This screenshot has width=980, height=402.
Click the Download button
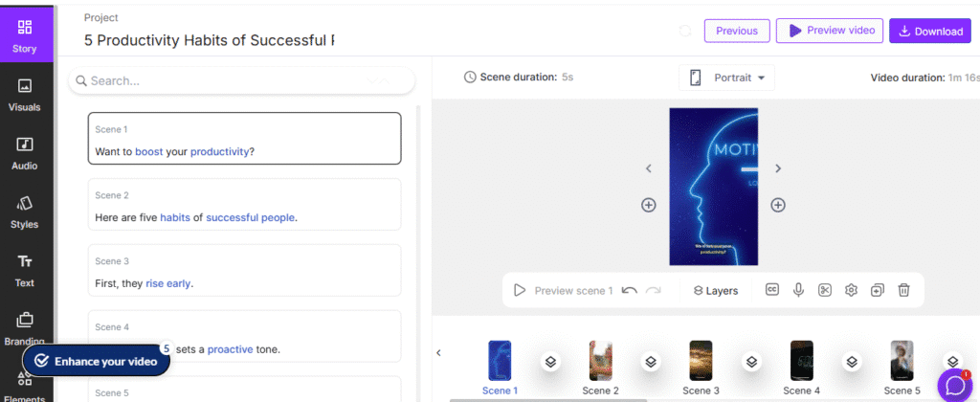tap(928, 31)
